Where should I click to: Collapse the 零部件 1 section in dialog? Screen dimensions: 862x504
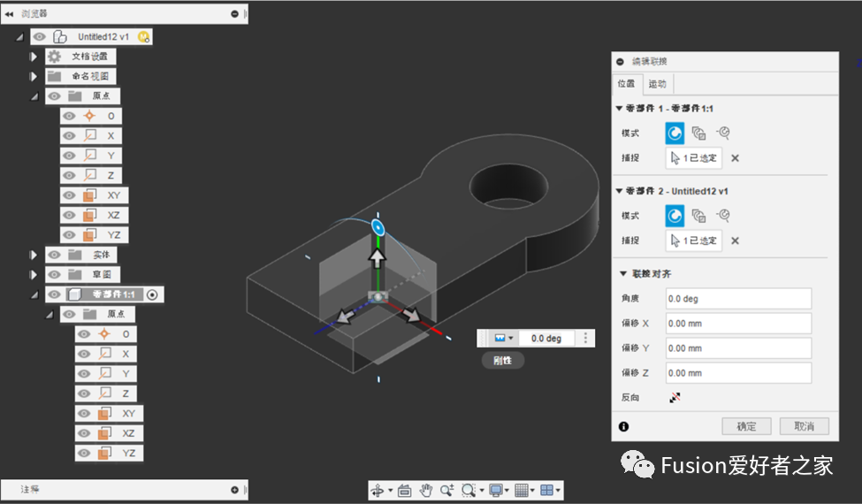tap(619, 108)
